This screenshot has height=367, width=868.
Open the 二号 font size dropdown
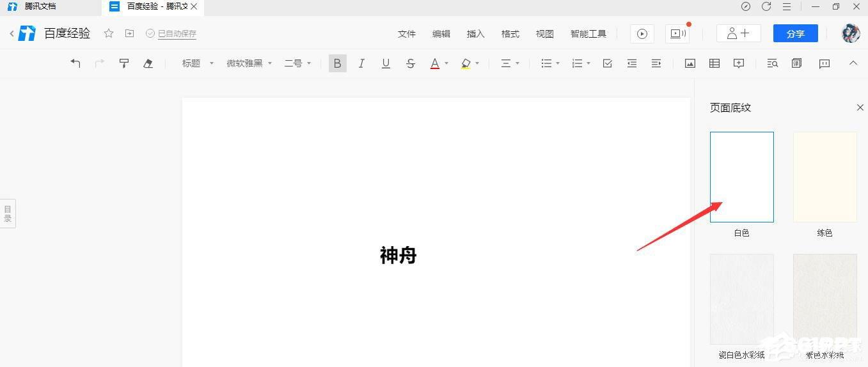pyautogui.click(x=297, y=63)
